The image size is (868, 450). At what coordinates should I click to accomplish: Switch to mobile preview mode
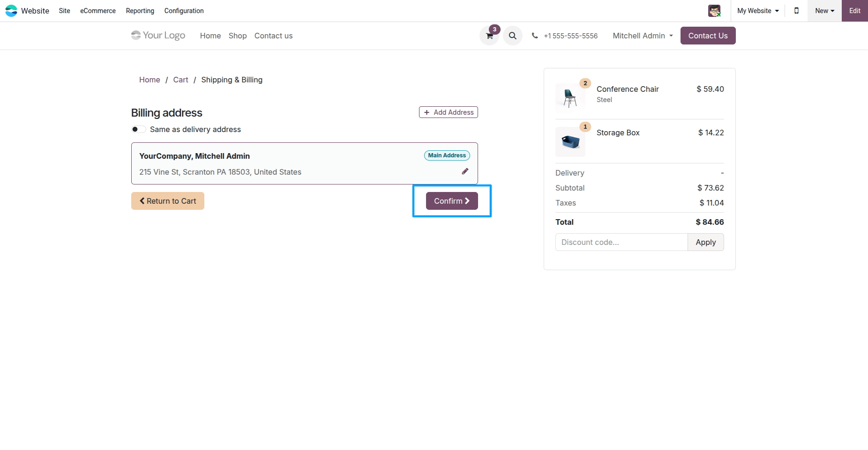click(x=796, y=10)
